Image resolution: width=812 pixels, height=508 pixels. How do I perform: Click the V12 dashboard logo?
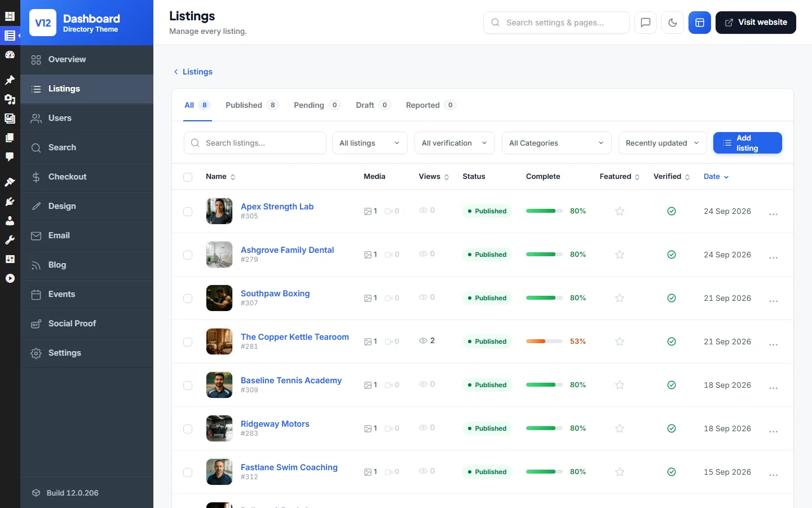pos(43,23)
